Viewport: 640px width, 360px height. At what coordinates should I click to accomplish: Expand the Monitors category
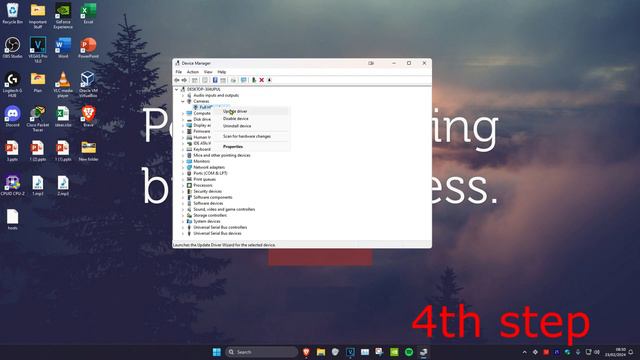(x=183, y=161)
